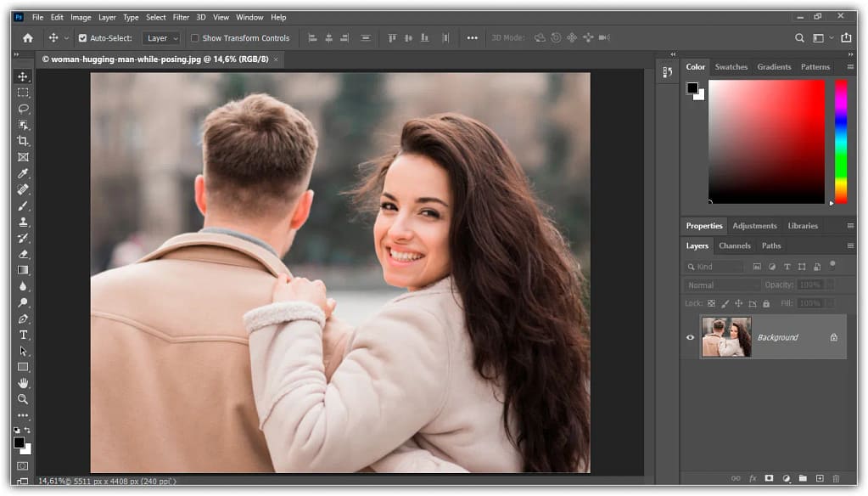
Task: Select the Frame tool
Action: point(23,157)
